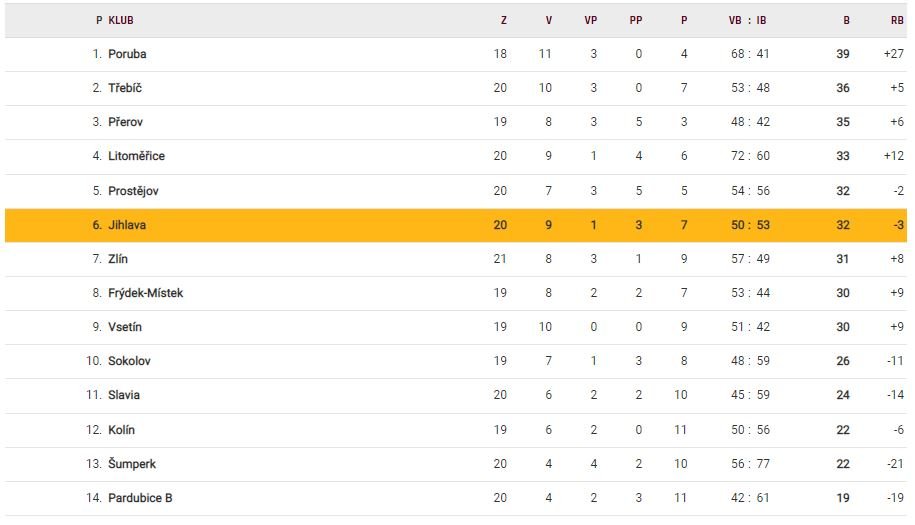
Task: Open the Poruba team link
Action: 127,54
